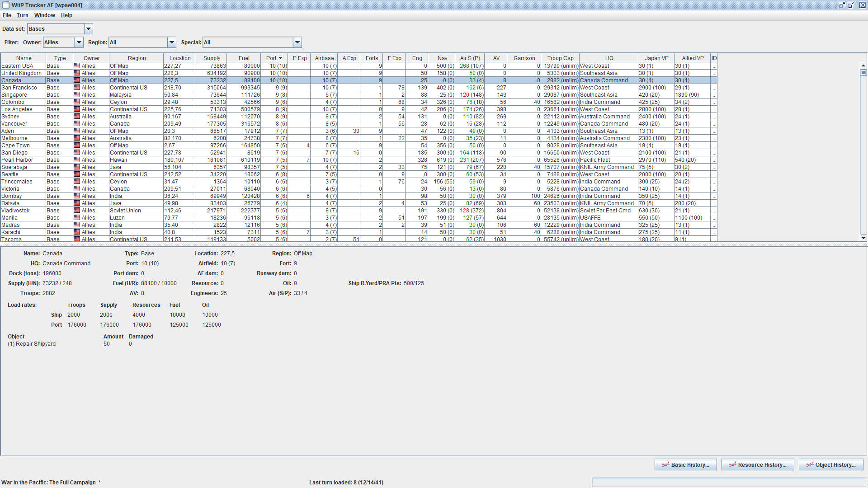Click the flag icon in the Manila row
The image size is (868, 488).
(x=77, y=218)
